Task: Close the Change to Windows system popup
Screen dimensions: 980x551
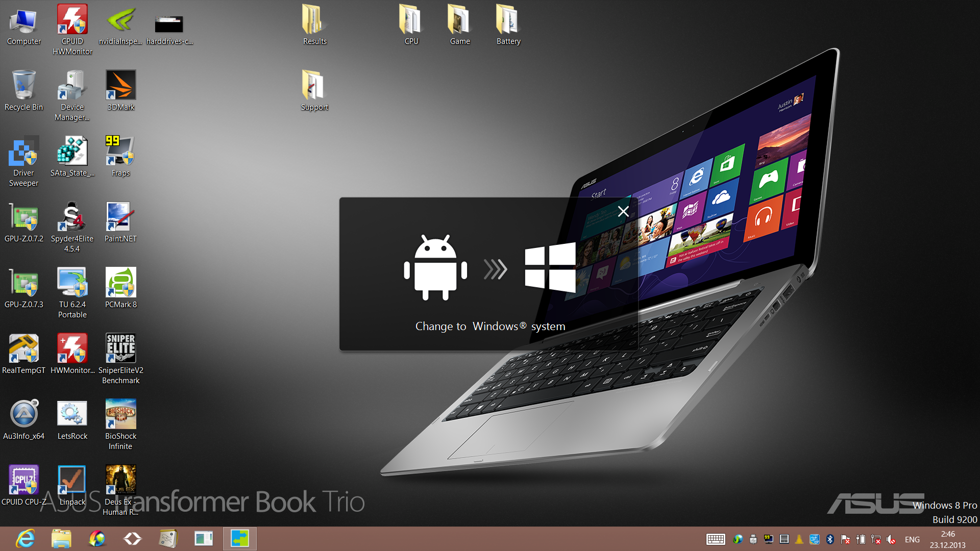Action: (623, 211)
